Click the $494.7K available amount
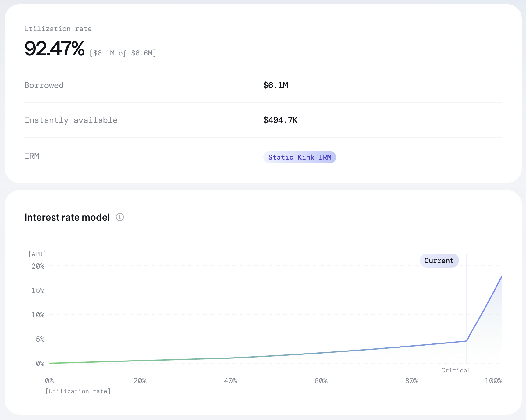The width and height of the screenshot is (526, 420). click(x=280, y=120)
